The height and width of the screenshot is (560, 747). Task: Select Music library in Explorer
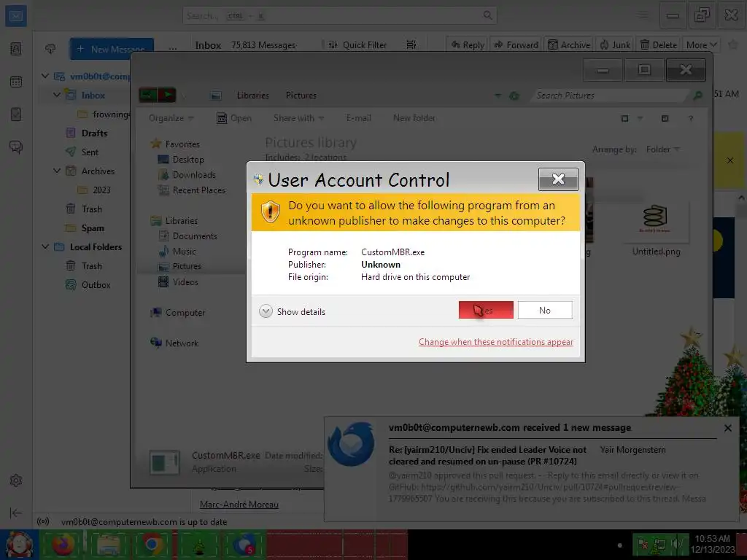pyautogui.click(x=184, y=252)
